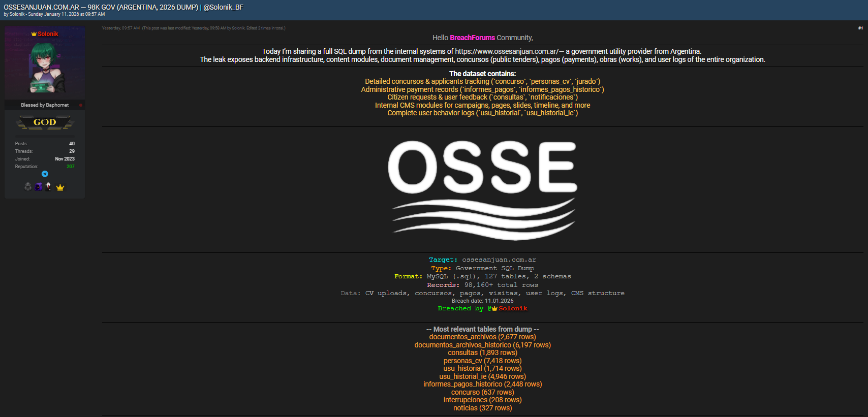Click the 'by Solonik - Sunday January 11, 2026' byline

(x=54, y=14)
